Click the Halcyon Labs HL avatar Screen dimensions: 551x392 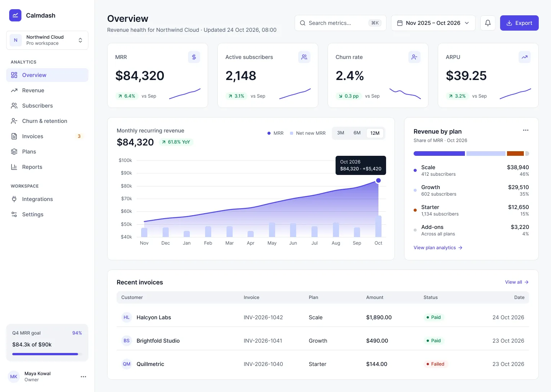(x=127, y=317)
